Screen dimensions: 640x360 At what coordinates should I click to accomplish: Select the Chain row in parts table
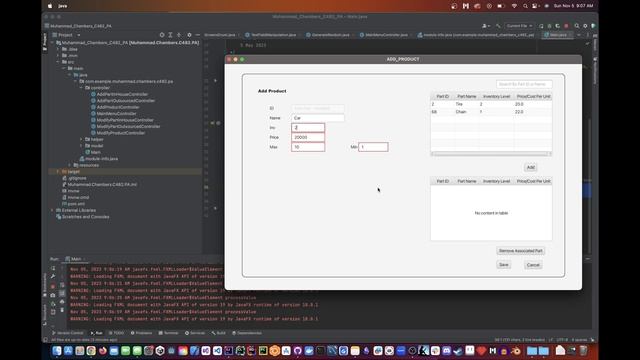tap(491, 112)
